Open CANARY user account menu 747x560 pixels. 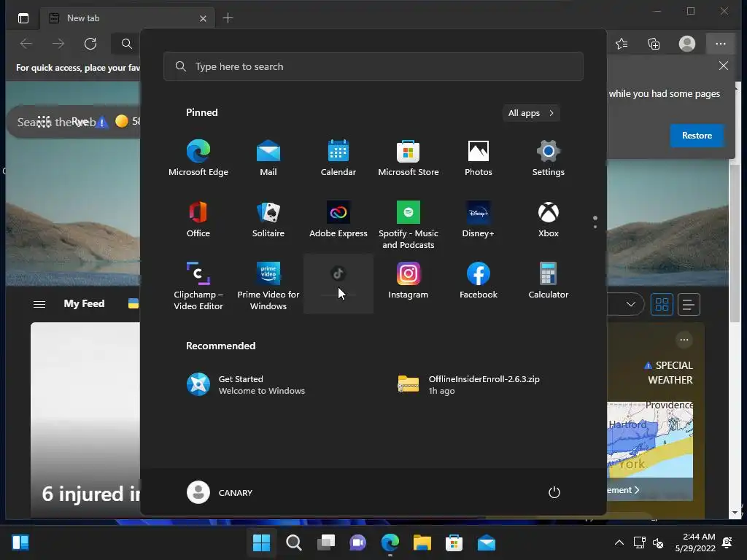(220, 492)
